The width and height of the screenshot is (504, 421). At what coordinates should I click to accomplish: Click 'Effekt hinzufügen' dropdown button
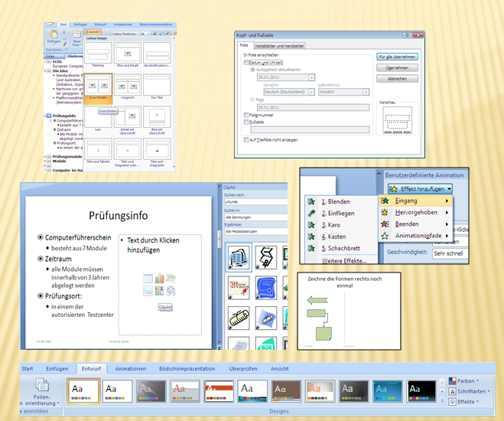(x=420, y=189)
